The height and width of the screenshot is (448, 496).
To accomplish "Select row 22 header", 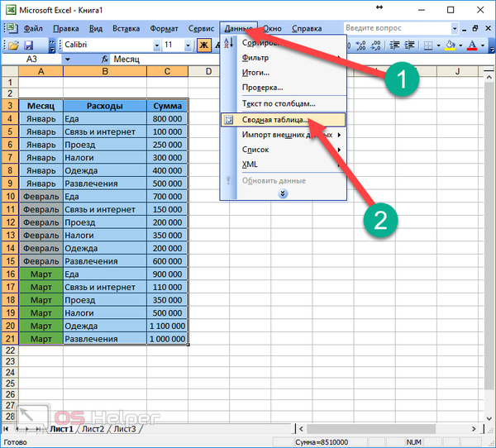I will pos(10,350).
